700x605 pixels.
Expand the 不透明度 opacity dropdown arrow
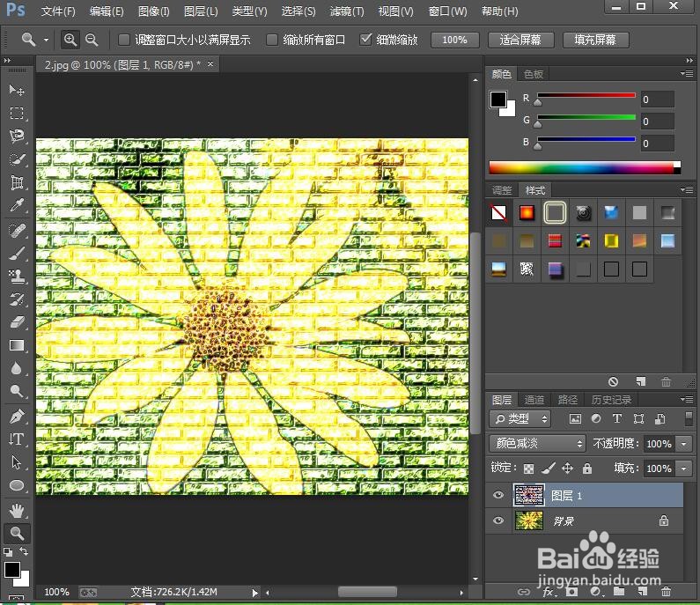coord(684,444)
